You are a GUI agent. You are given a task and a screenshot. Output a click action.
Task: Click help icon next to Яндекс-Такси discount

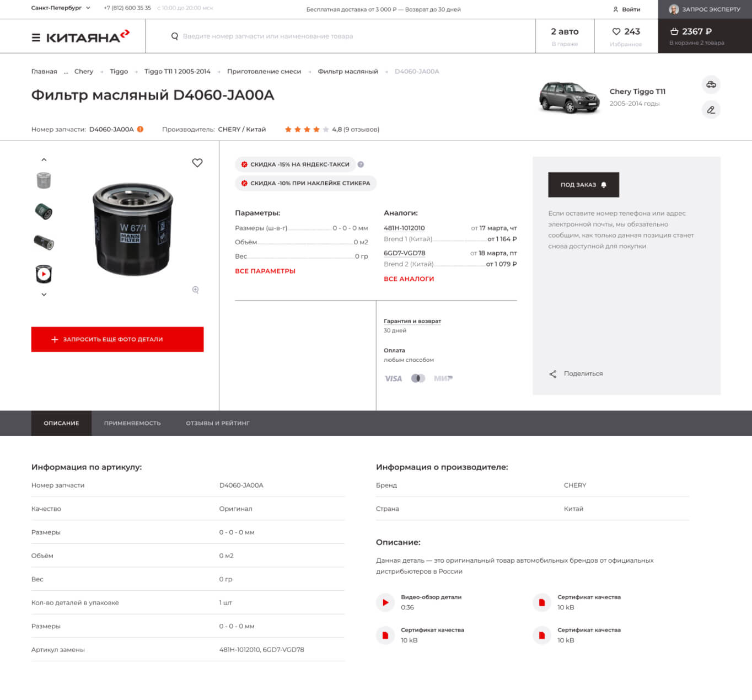[361, 164]
